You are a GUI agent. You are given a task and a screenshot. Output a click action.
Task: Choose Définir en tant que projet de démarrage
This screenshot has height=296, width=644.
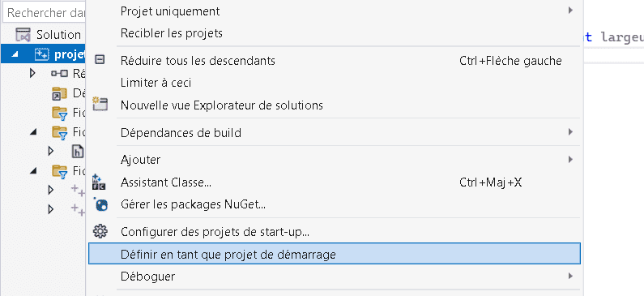tap(335, 253)
